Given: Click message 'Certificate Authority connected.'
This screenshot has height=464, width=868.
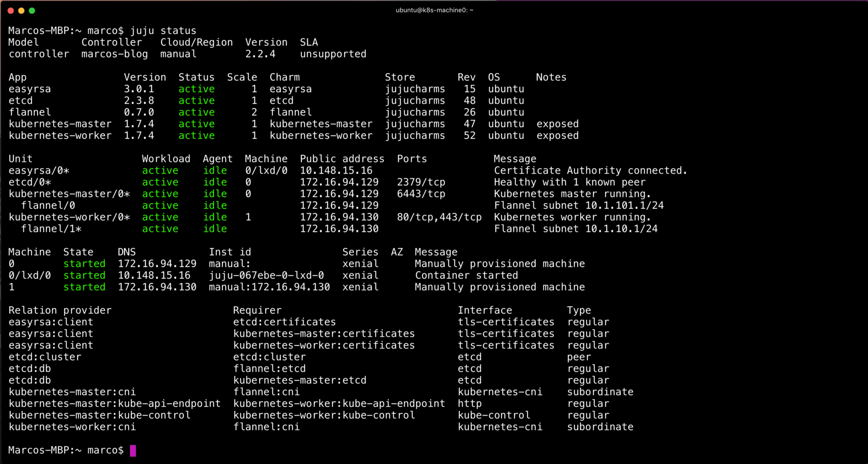Looking at the screenshot, I should click(591, 171).
